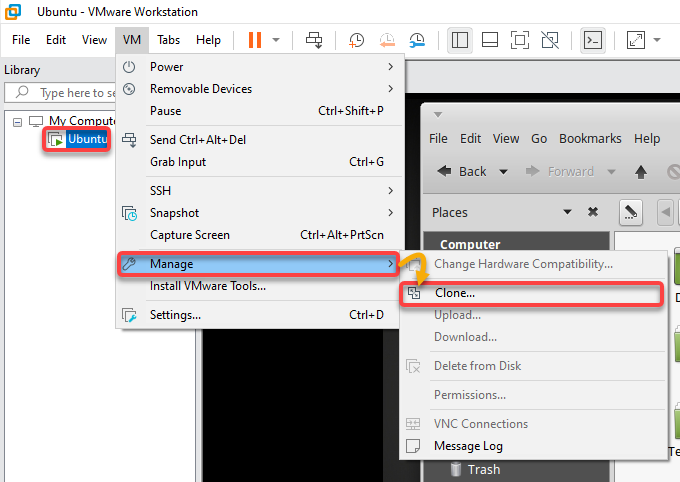The width and height of the screenshot is (680, 482).
Task: Select Grab Input menu entry
Action: [258, 162]
